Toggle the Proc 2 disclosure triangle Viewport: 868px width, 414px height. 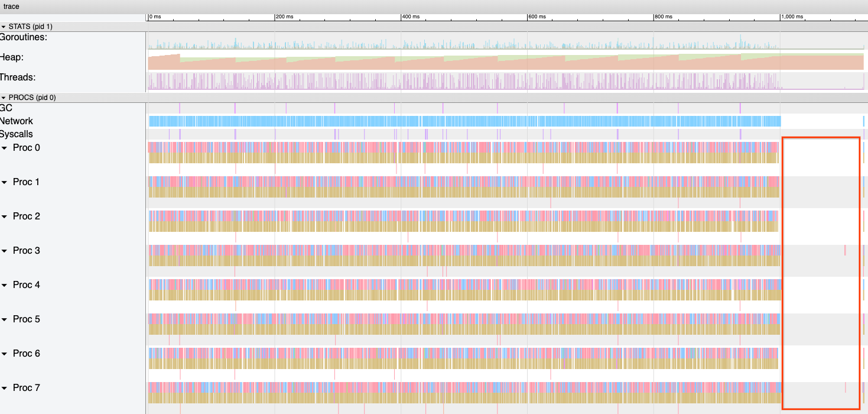click(5, 216)
